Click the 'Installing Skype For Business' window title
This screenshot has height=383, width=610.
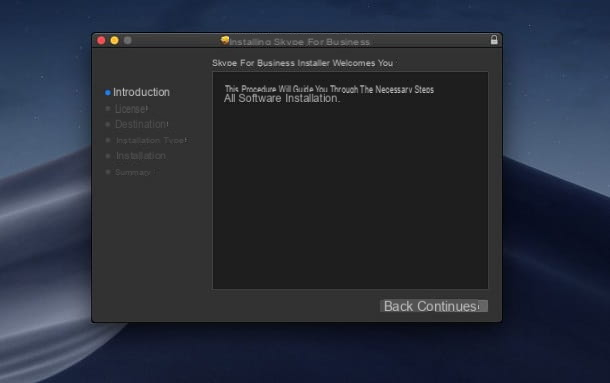[x=300, y=42]
